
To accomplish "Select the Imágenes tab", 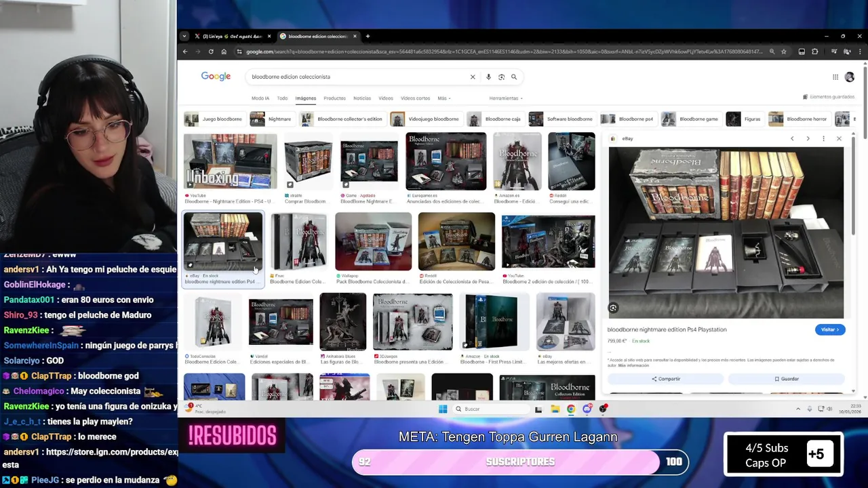I will click(306, 98).
